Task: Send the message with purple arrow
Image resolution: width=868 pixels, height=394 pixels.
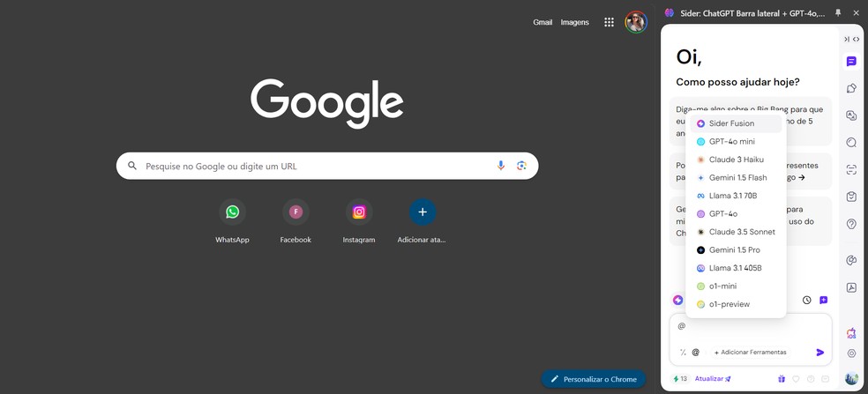Action: (x=820, y=353)
